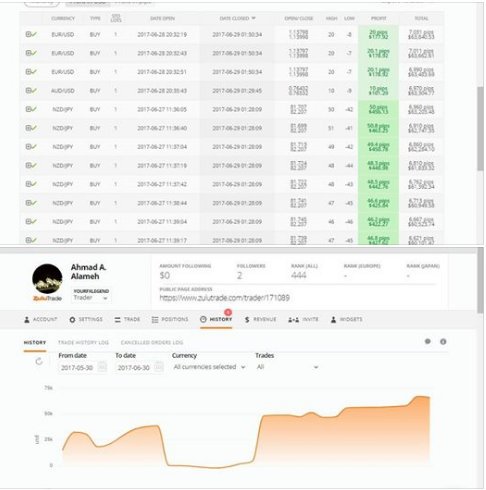Open the Trade tab

[x=127, y=319]
